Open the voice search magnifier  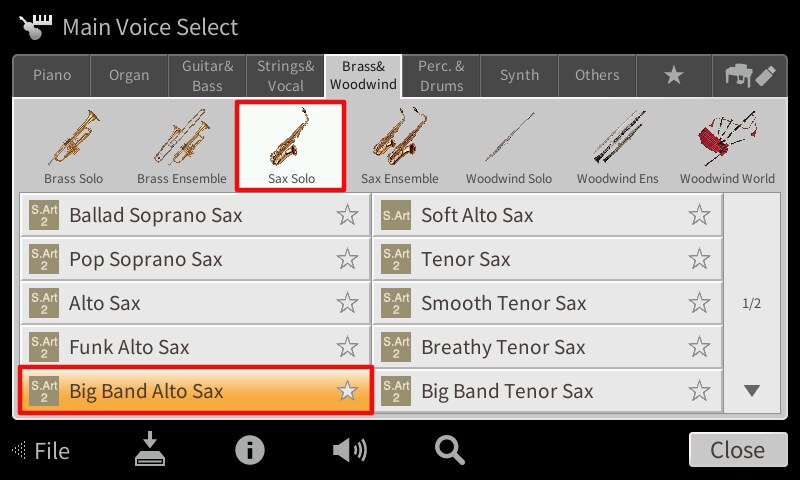click(x=449, y=450)
